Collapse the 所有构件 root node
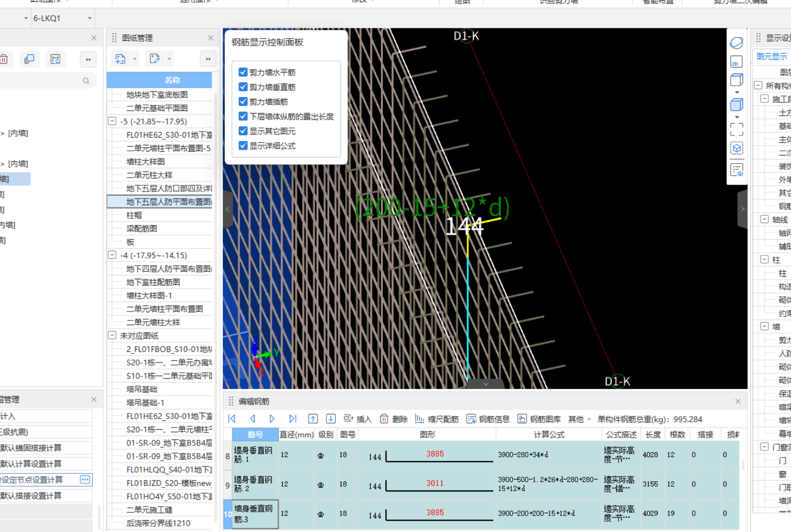 (x=758, y=85)
